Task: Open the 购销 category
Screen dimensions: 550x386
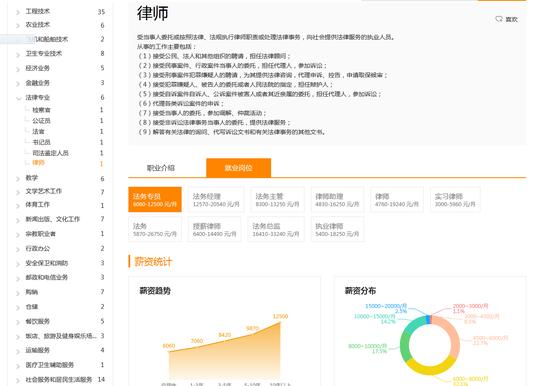Action: (32, 292)
